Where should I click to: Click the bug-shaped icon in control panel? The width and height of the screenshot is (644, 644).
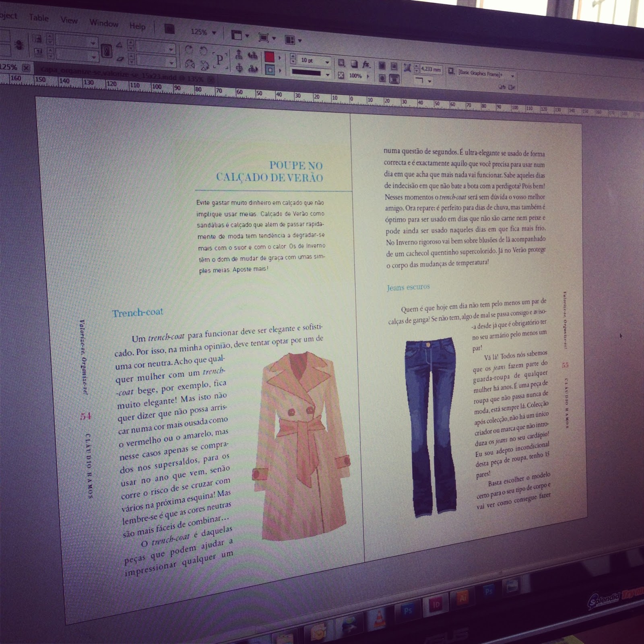click(x=19, y=45)
